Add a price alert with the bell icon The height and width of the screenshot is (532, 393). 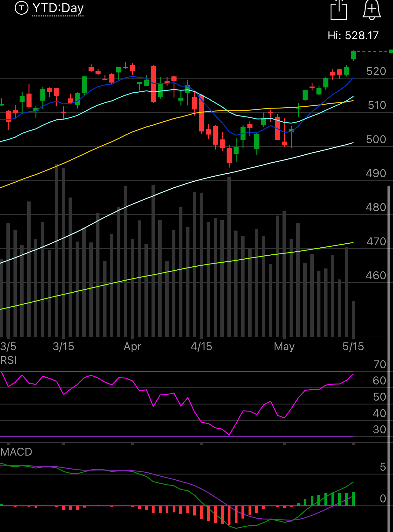click(372, 10)
